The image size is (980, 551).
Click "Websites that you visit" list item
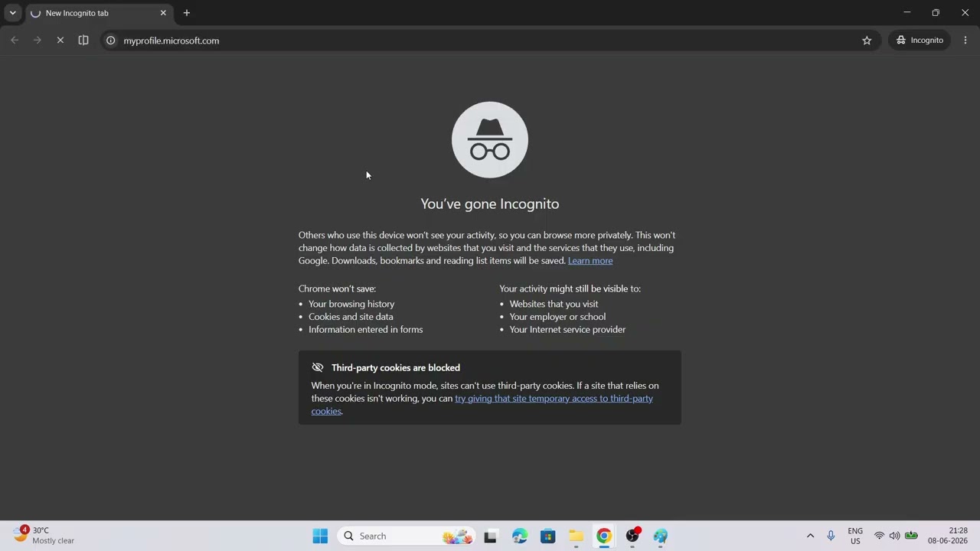pyautogui.click(x=554, y=304)
